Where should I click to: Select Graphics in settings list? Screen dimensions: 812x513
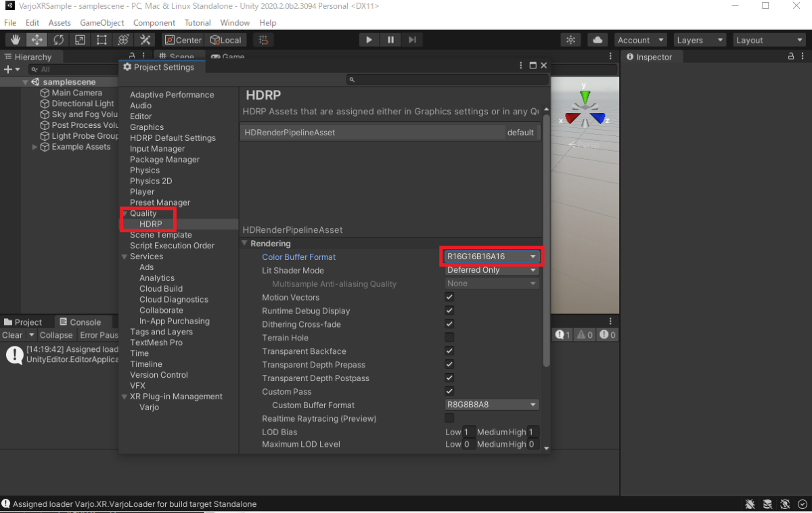coord(147,127)
